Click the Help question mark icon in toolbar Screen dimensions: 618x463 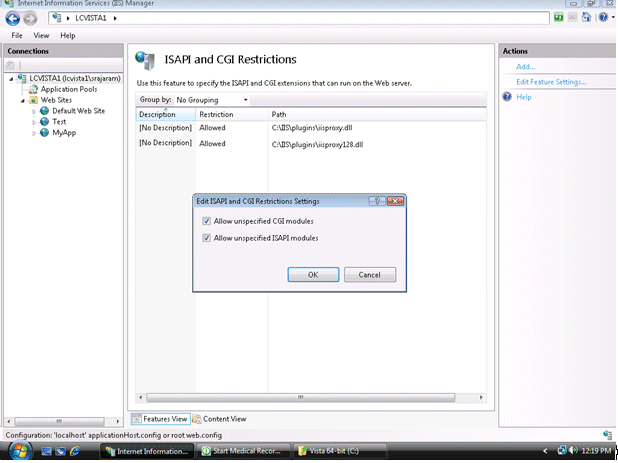(x=603, y=17)
